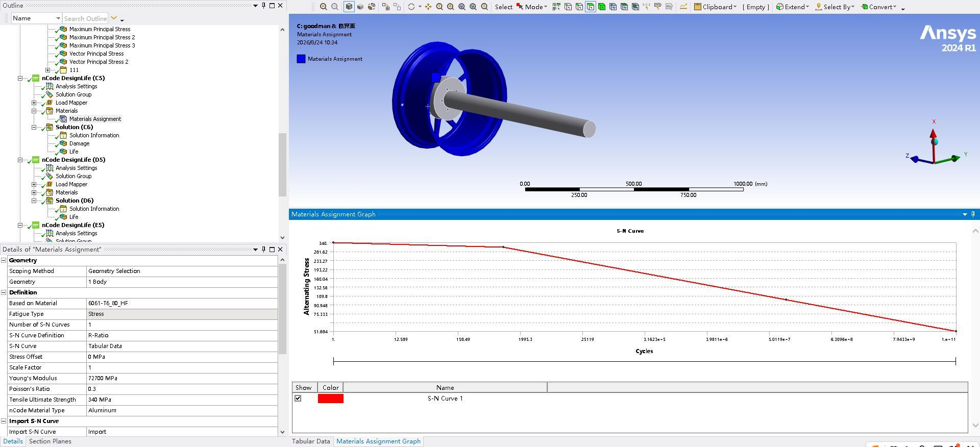
Task: Open the toolbar overflow options arrow
Action: click(903, 9)
